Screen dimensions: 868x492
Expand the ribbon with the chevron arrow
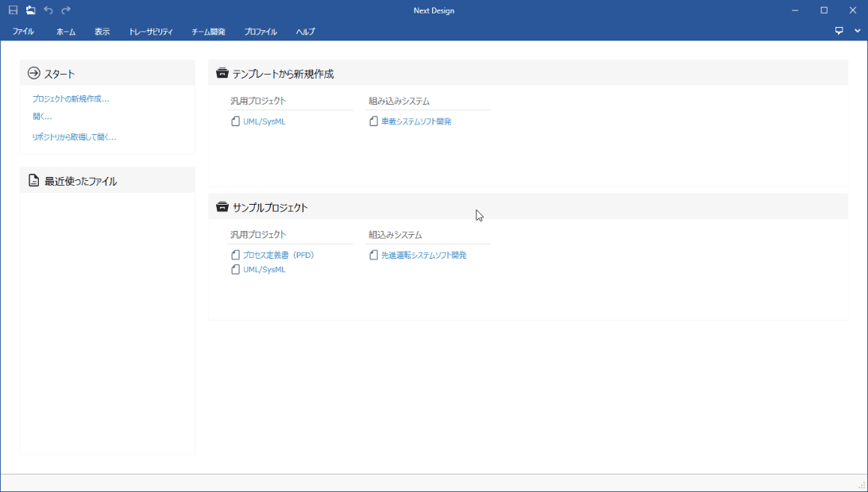point(857,31)
